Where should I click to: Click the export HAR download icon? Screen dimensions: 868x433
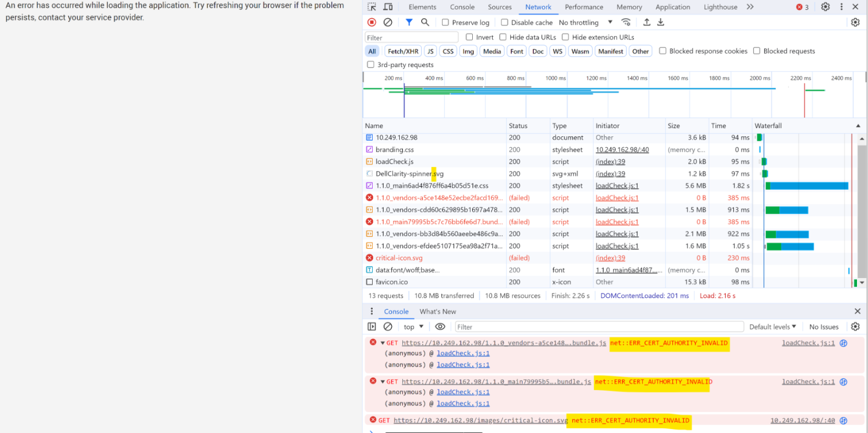coord(661,23)
